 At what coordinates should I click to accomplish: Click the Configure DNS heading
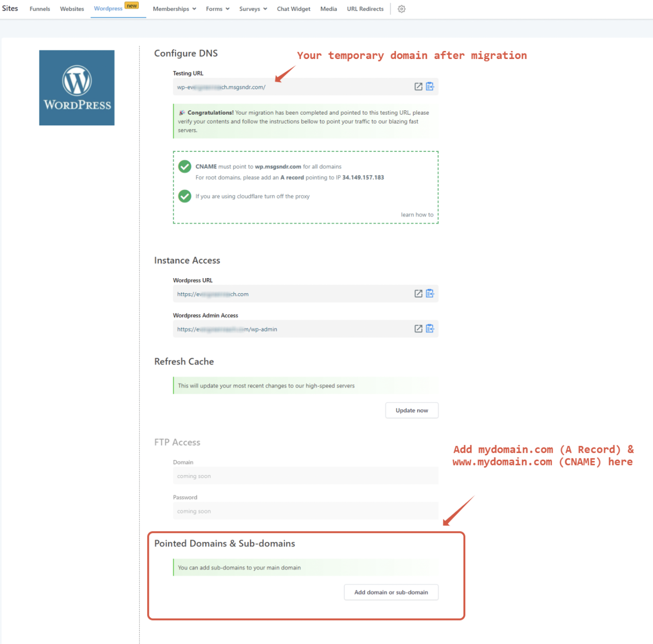pos(186,53)
